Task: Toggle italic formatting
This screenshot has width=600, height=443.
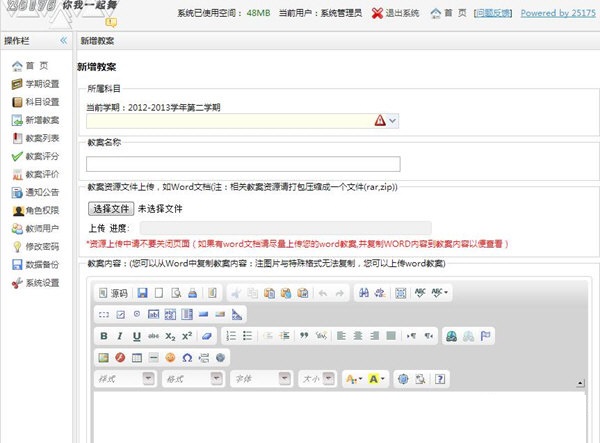Action: point(120,336)
